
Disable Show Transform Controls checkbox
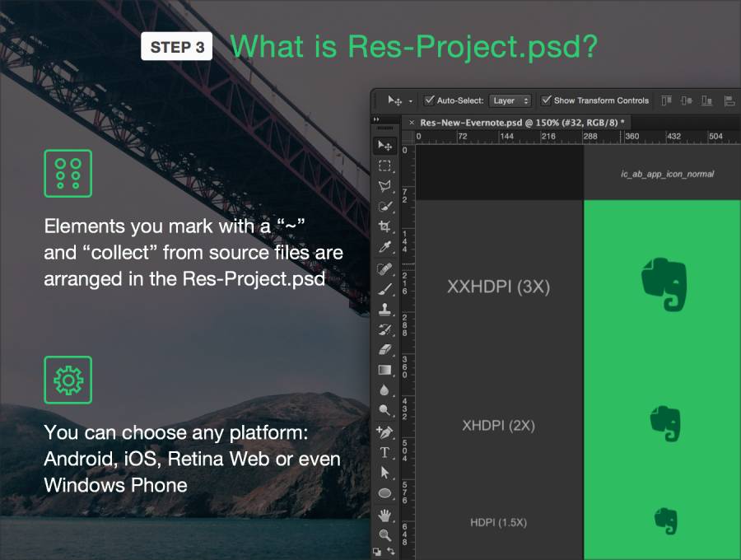point(546,100)
